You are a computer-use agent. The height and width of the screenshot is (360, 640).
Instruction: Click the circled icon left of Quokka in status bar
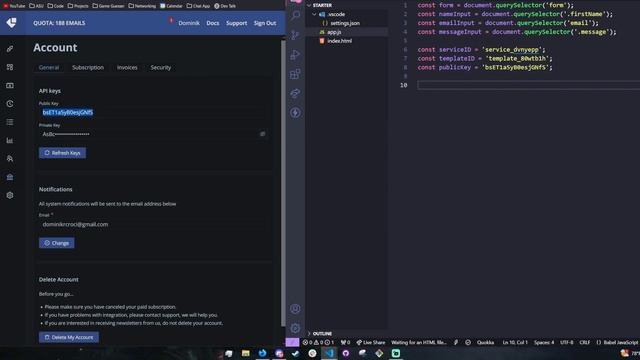click(x=468, y=342)
